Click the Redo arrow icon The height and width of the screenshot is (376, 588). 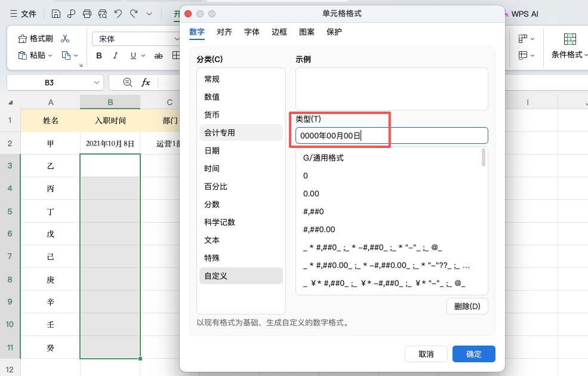134,14
